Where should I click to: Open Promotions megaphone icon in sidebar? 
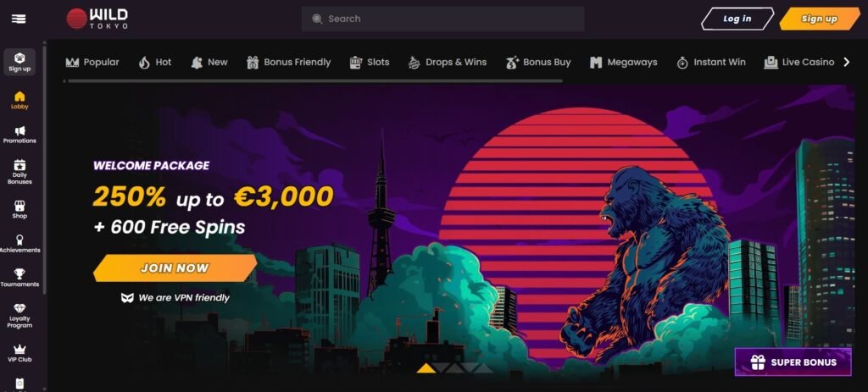click(20, 130)
